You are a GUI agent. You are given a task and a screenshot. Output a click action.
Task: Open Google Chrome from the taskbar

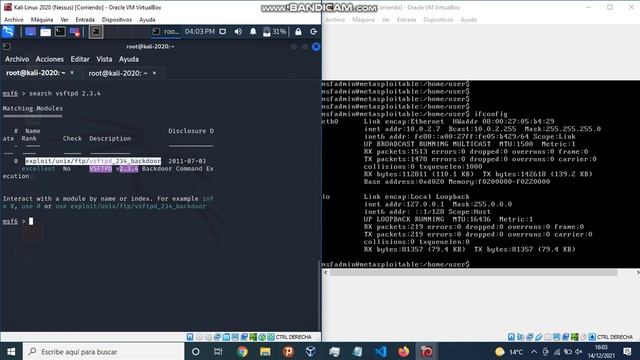click(x=242, y=351)
